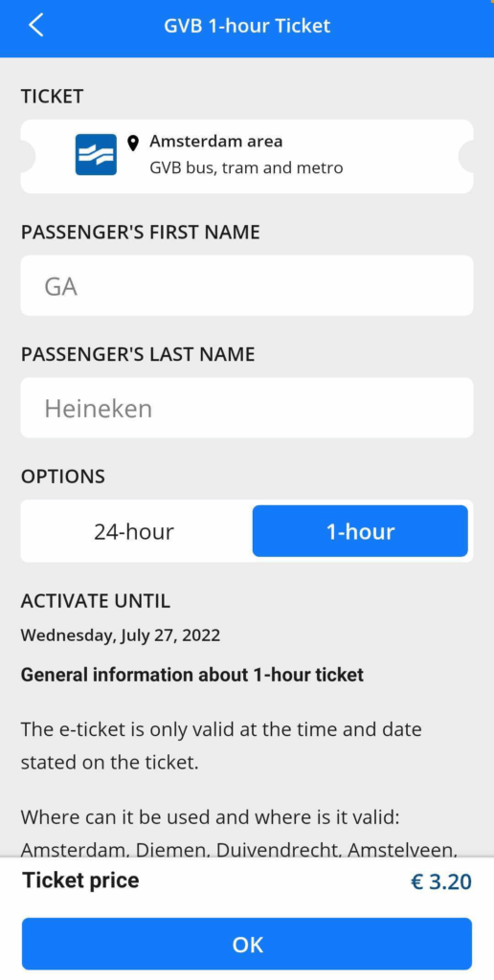
Task: Tap the GVB blue logo icon
Action: (x=96, y=154)
